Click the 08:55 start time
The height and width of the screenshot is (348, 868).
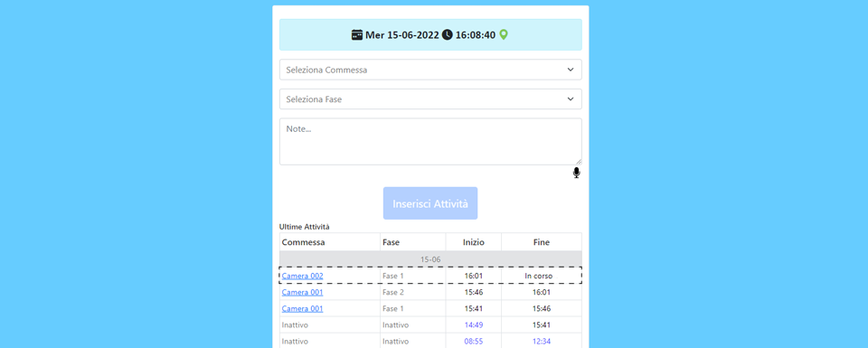click(x=473, y=342)
